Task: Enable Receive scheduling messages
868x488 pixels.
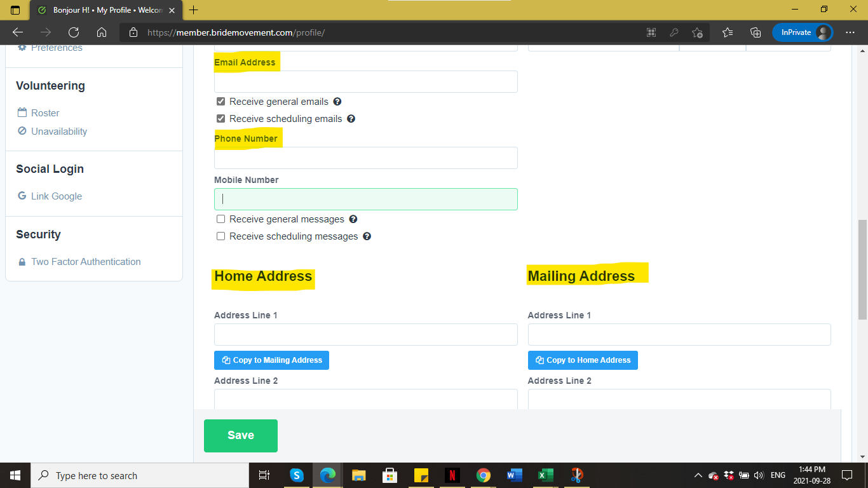Action: pyautogui.click(x=220, y=236)
